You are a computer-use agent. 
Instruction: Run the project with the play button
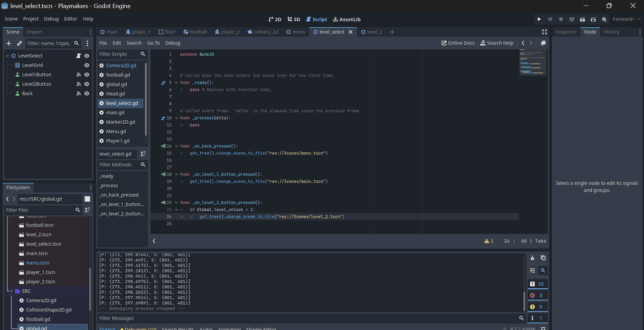pyautogui.click(x=539, y=19)
